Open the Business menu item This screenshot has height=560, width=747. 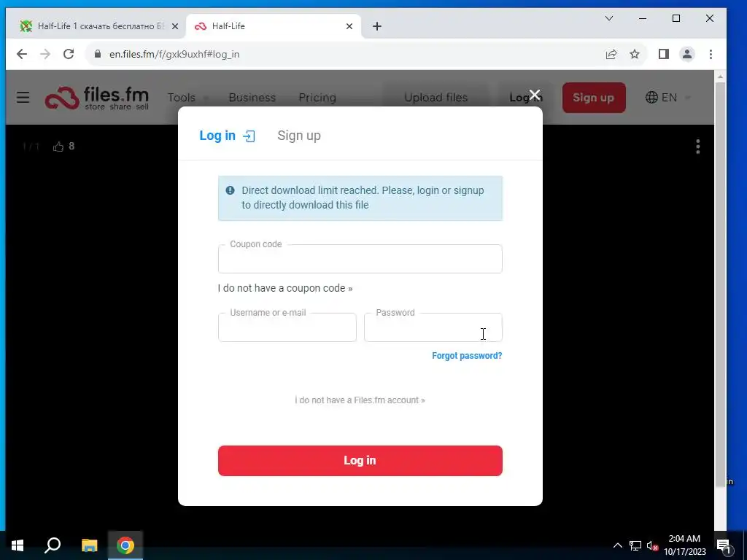tap(252, 98)
